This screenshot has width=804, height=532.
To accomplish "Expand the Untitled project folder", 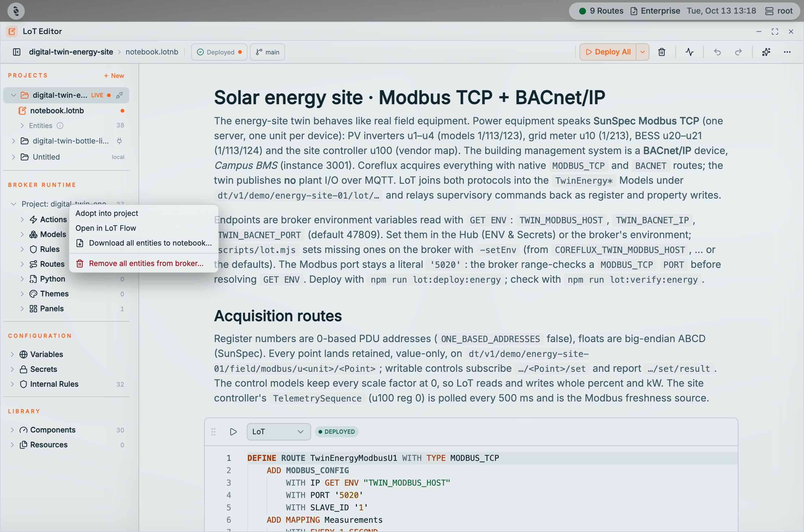I will point(14,157).
